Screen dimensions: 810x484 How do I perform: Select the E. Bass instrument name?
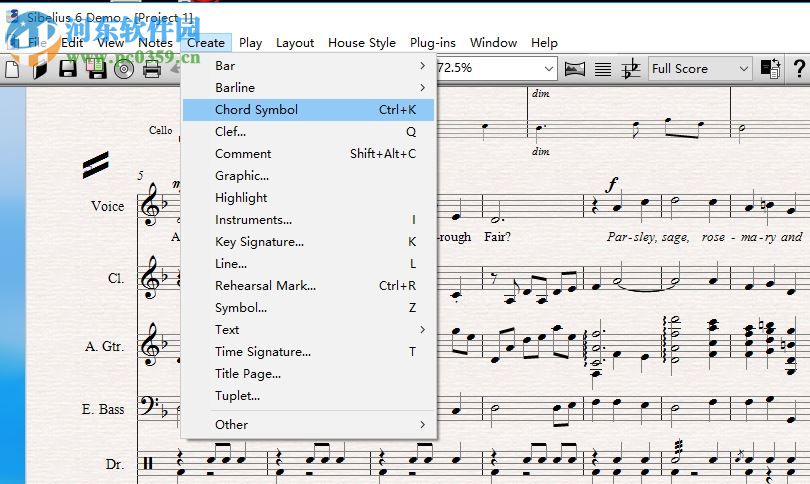(103, 409)
